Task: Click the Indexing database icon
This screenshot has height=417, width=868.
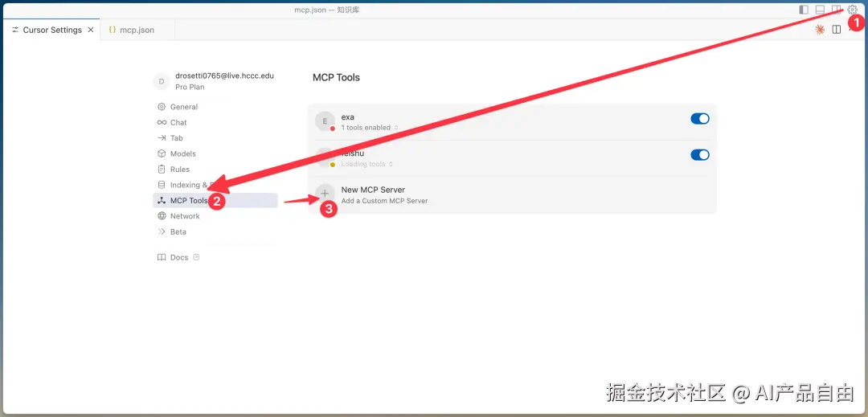Action: [x=162, y=185]
